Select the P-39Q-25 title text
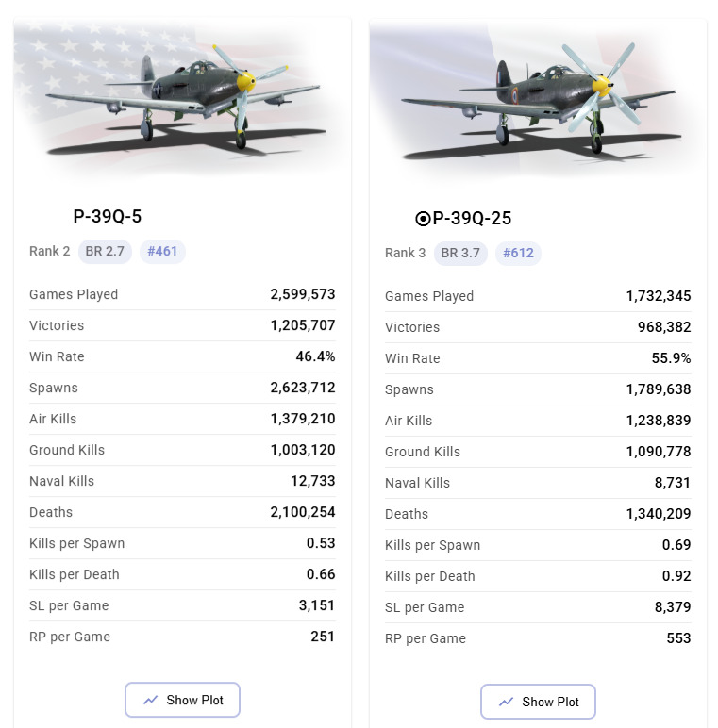Image resolution: width=718 pixels, height=728 pixels. click(x=472, y=219)
